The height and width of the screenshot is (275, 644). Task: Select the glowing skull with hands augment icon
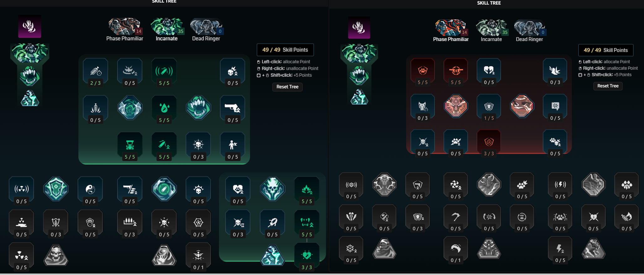pyautogui.click(x=272, y=189)
